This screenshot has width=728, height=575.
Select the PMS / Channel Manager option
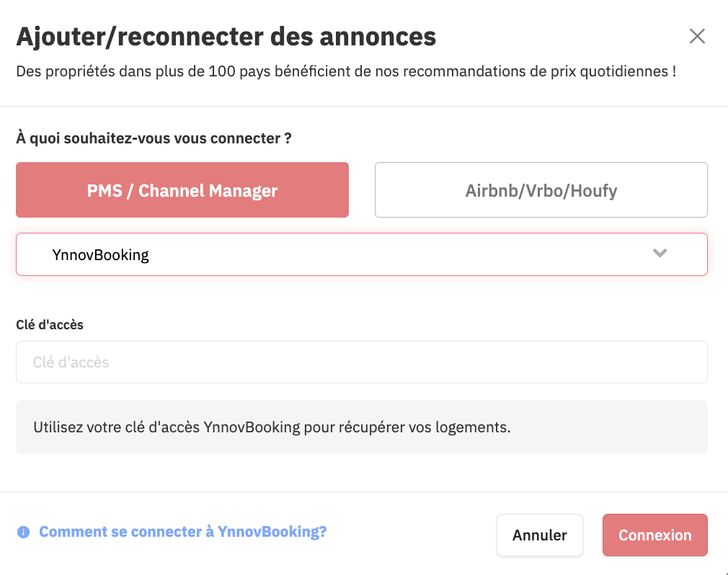(x=182, y=190)
